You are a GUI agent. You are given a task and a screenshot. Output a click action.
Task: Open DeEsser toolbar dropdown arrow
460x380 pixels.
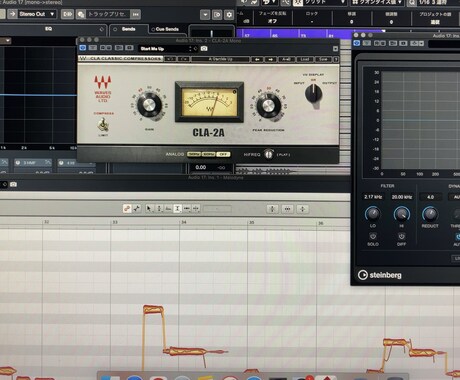[x=422, y=43]
